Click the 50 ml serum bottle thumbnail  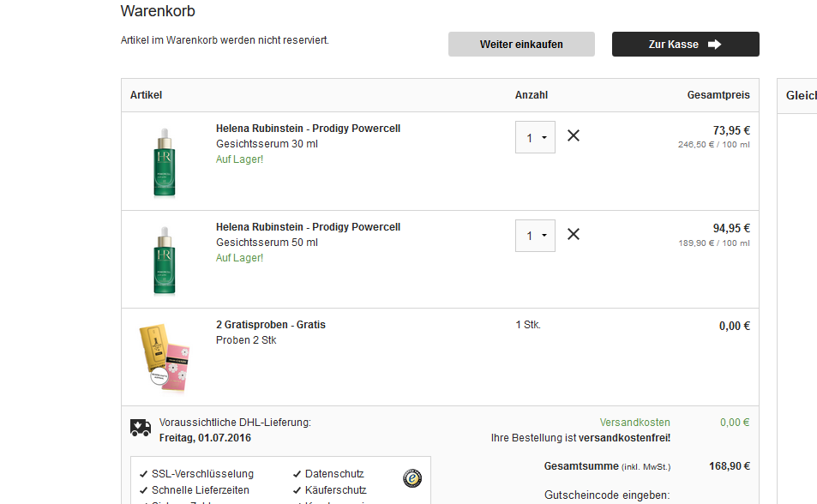pos(165,260)
